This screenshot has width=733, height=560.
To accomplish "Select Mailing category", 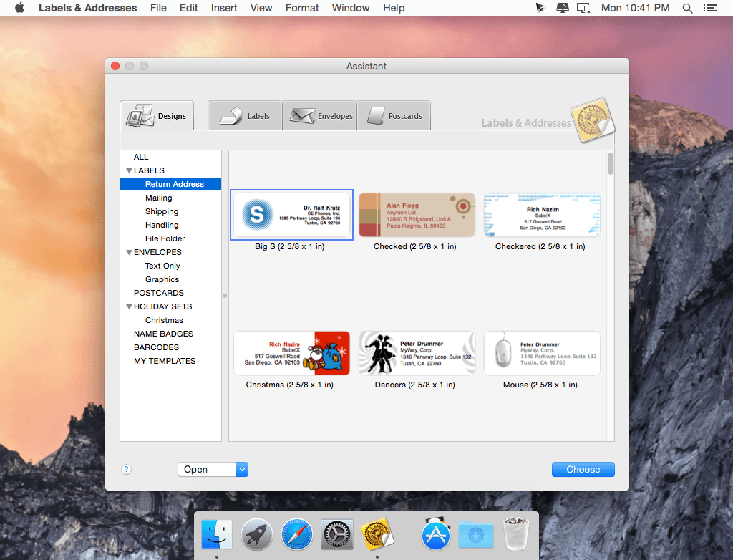I will point(170,198).
